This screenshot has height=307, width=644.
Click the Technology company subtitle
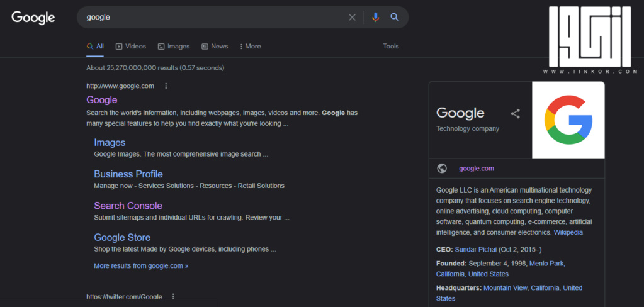point(467,128)
